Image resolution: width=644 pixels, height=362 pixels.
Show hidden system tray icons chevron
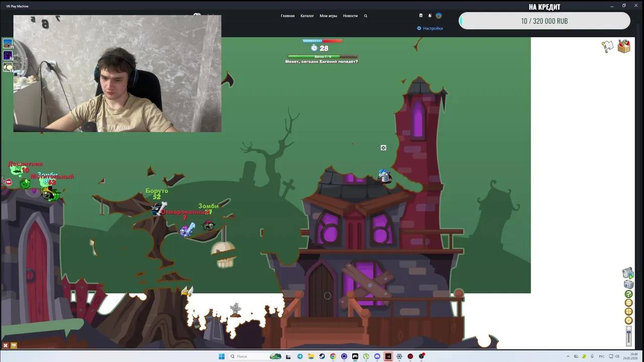[568, 356]
